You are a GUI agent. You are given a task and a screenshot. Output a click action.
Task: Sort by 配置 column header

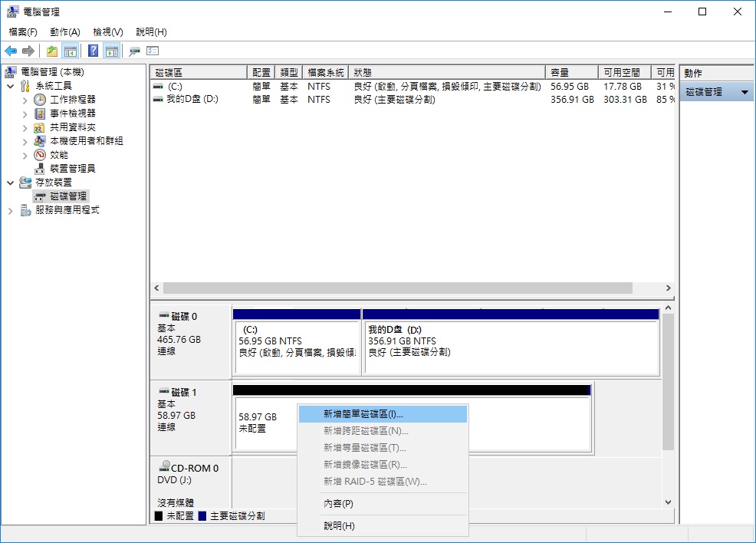[261, 72]
